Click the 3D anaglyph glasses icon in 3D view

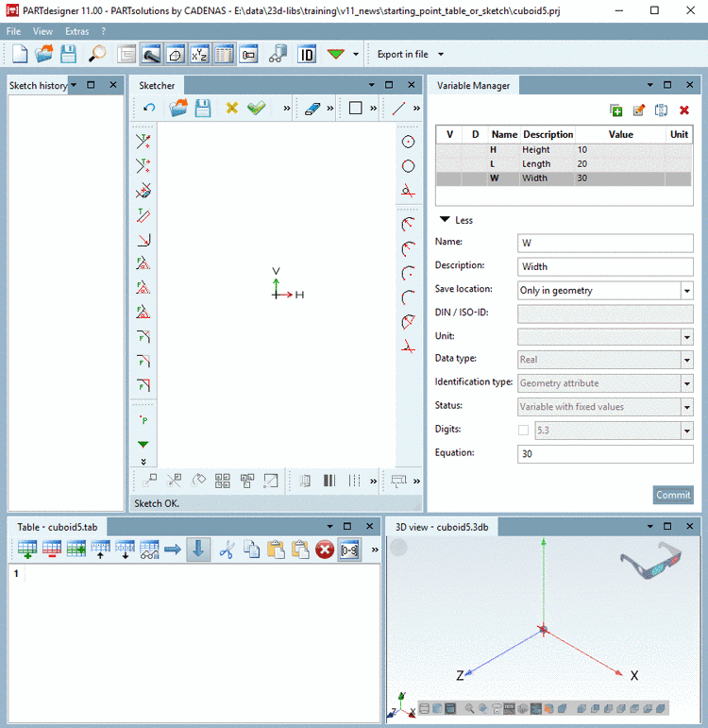pyautogui.click(x=652, y=560)
